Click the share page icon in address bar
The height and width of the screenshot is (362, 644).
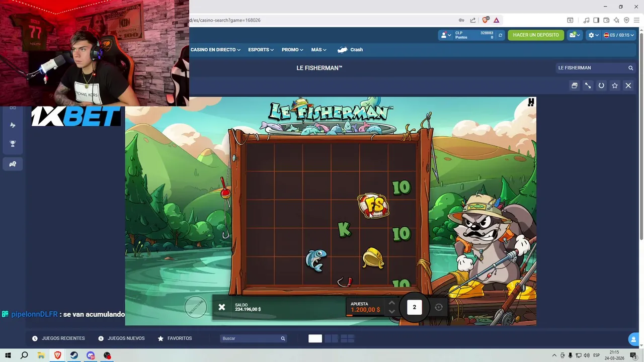(x=473, y=20)
